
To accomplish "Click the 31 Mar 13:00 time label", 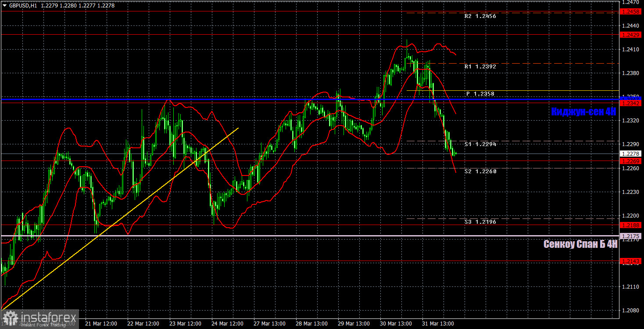I will pos(438,323).
